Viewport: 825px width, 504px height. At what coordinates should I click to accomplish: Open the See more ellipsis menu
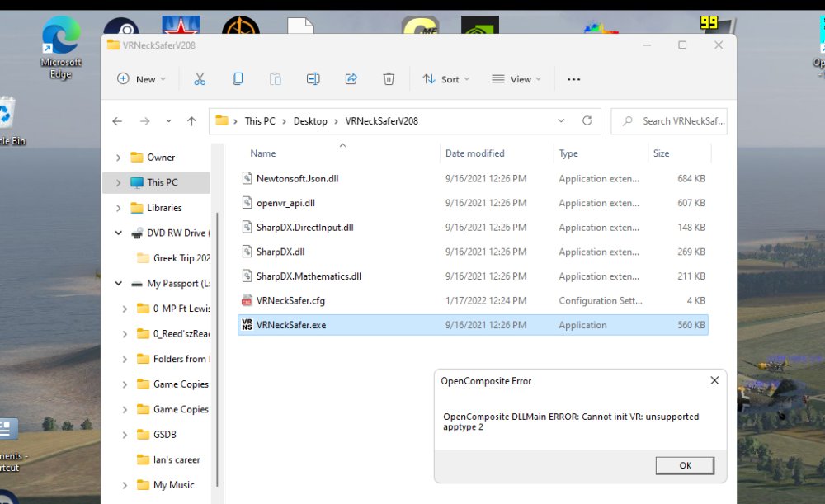click(573, 79)
